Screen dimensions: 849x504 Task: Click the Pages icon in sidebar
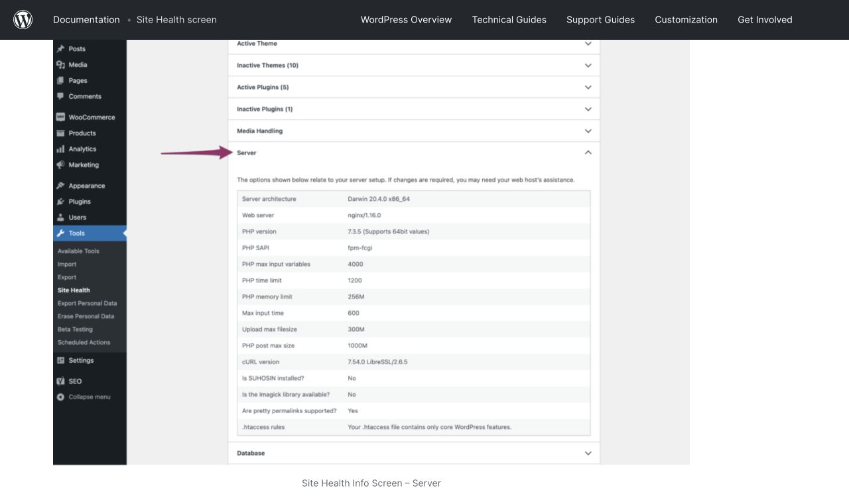60,81
